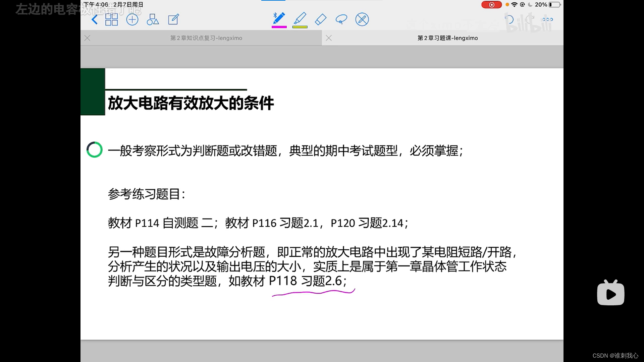Click the redo arrow
This screenshot has width=644, height=362.
point(529,19)
